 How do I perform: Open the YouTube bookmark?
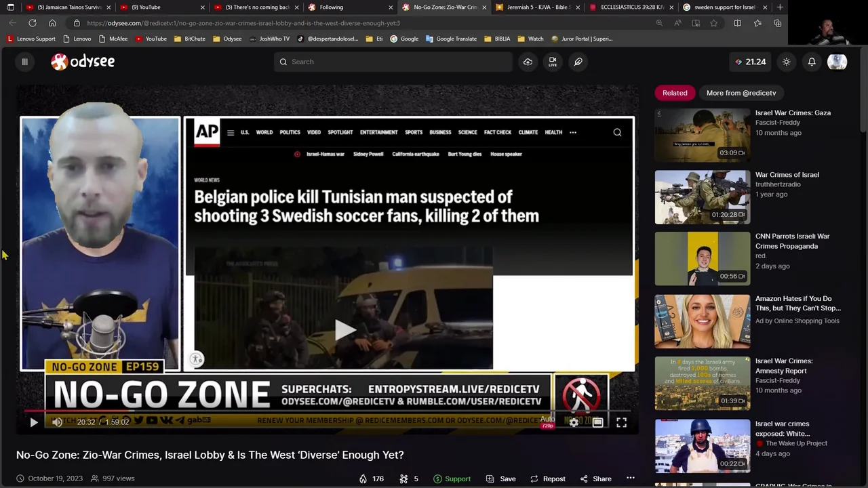pyautogui.click(x=151, y=39)
